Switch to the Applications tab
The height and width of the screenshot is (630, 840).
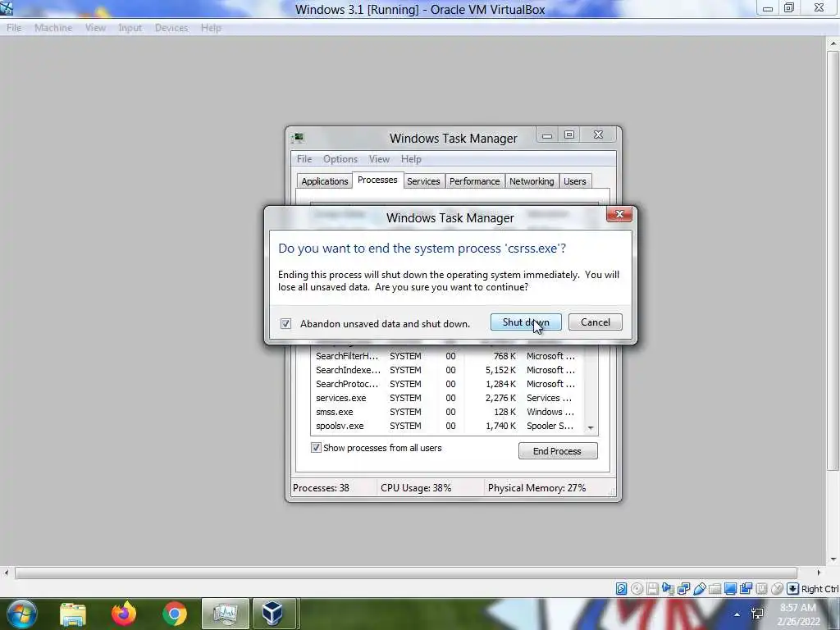pos(325,181)
